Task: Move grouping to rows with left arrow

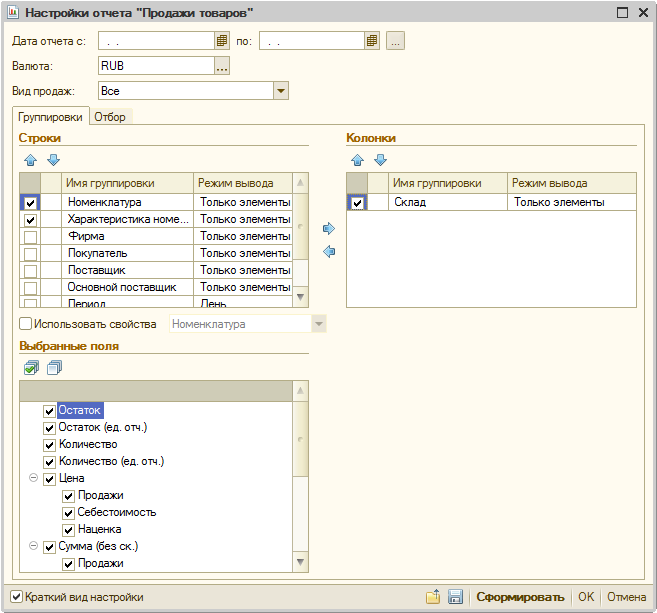Action: click(x=329, y=251)
